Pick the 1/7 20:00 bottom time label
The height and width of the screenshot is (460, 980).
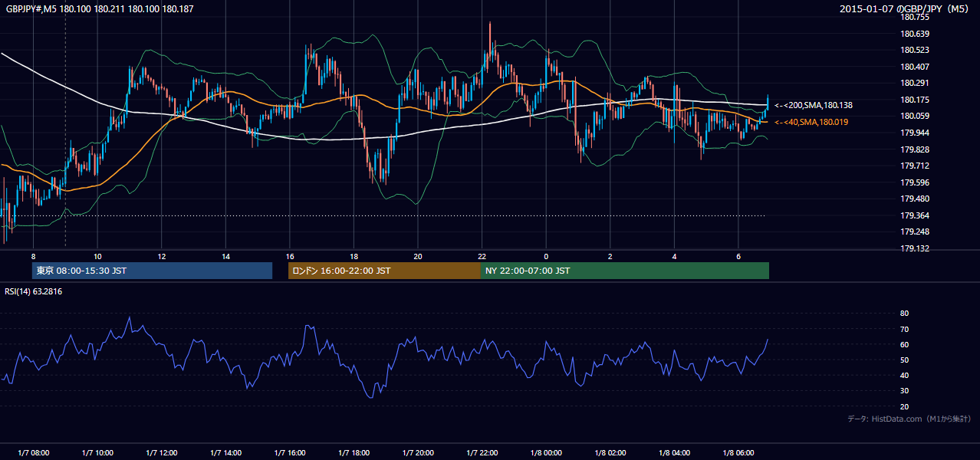click(x=418, y=452)
